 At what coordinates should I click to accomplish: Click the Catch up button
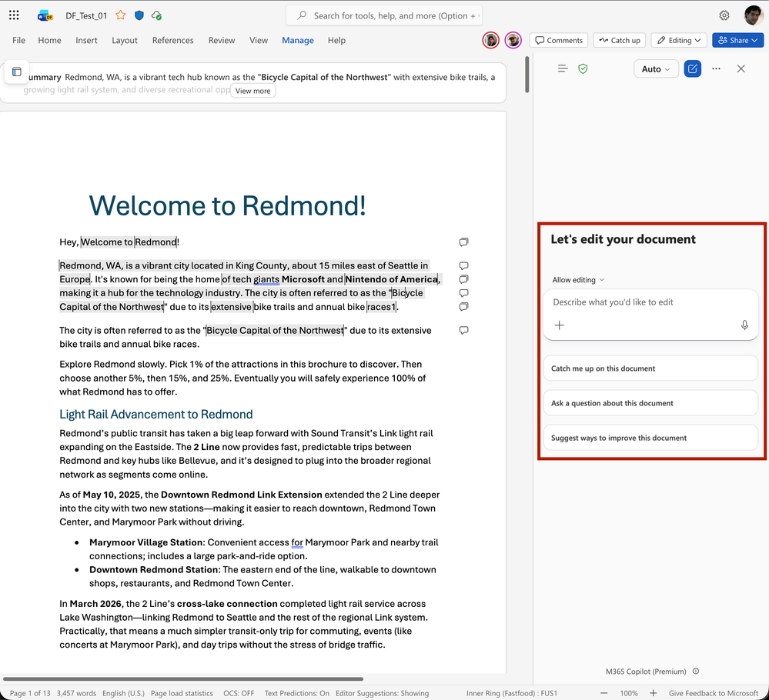coord(620,40)
